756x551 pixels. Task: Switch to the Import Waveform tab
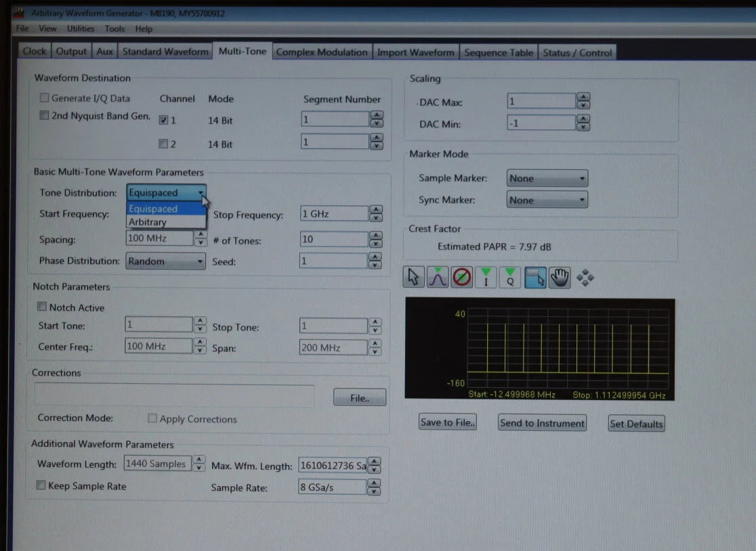pyautogui.click(x=416, y=53)
